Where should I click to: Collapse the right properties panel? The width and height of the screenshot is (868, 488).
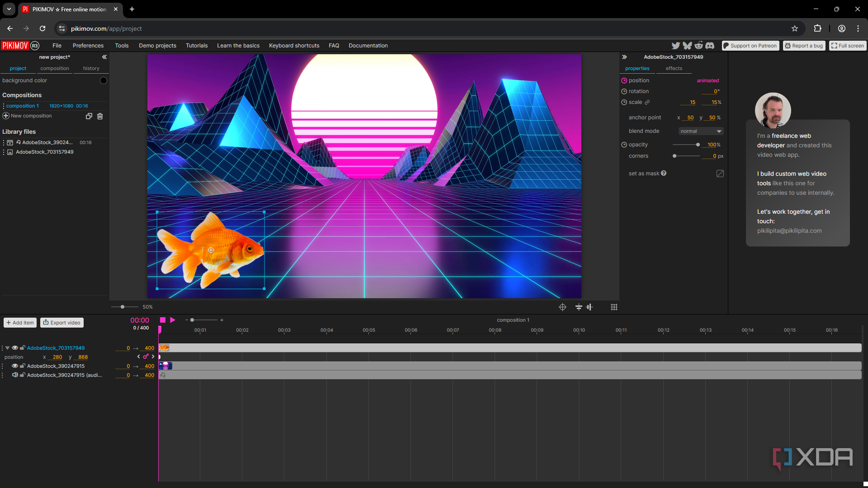click(624, 57)
